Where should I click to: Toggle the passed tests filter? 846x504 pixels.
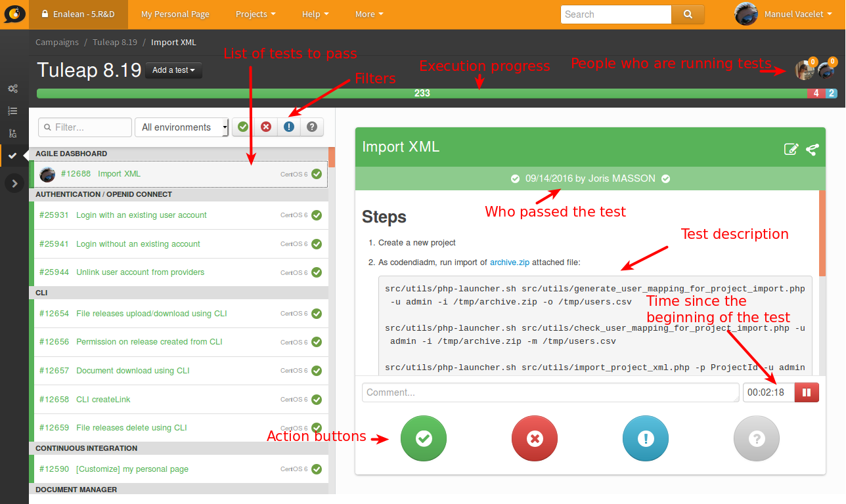[x=244, y=127]
